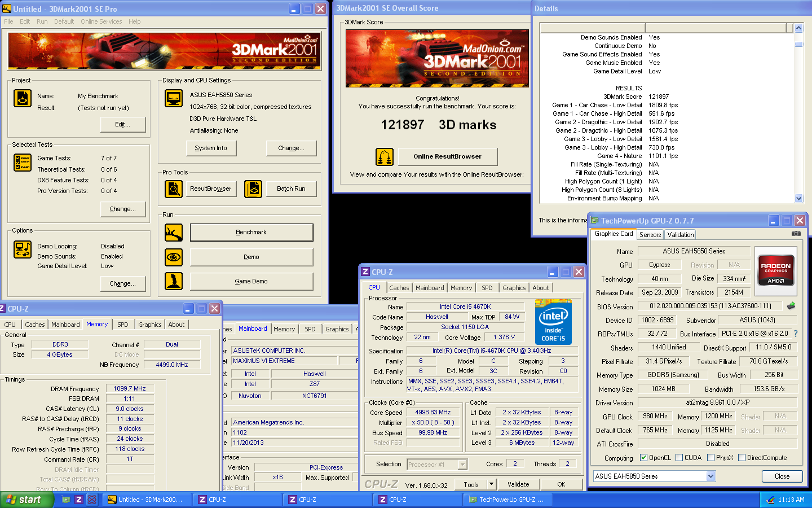The width and height of the screenshot is (812, 508).
Task: Click the BIOS save chip icon in GPU-Z
Action: click(791, 306)
